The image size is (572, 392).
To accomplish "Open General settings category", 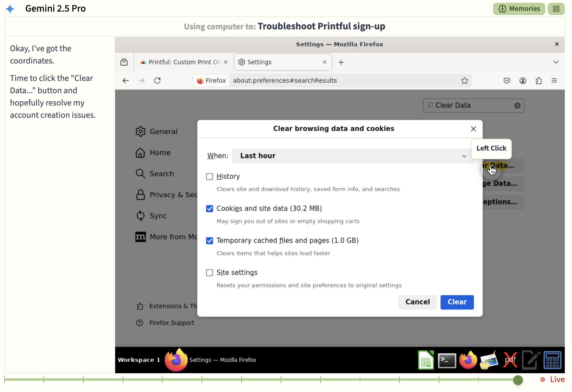I will [156, 131].
